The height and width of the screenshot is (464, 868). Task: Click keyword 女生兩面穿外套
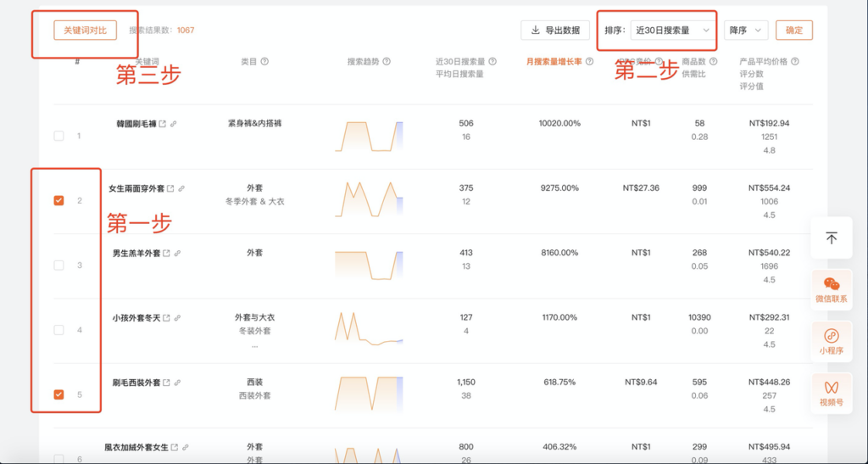(136, 189)
